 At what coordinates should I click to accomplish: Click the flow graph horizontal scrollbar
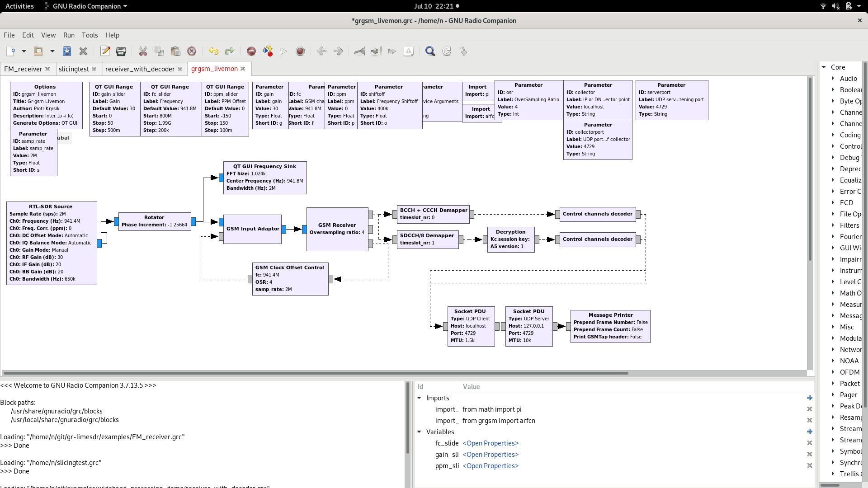(316, 373)
